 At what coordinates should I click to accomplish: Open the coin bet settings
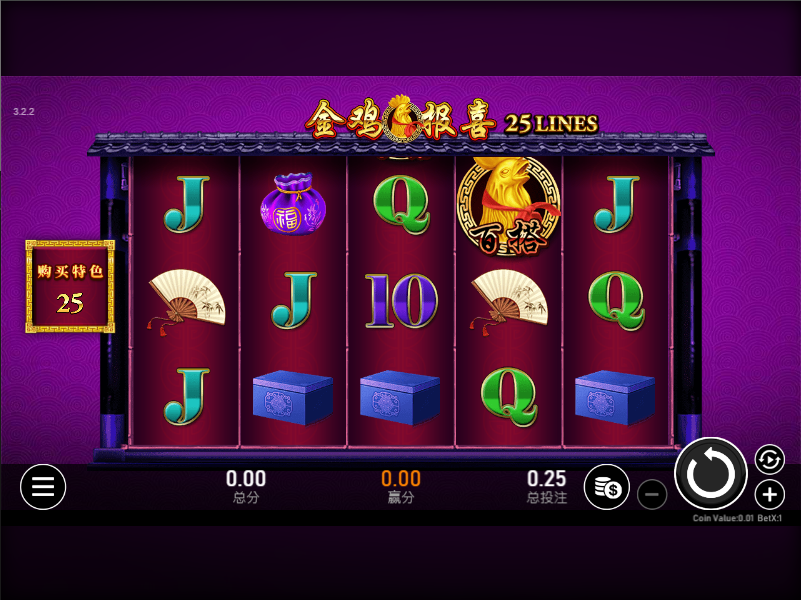pos(607,487)
